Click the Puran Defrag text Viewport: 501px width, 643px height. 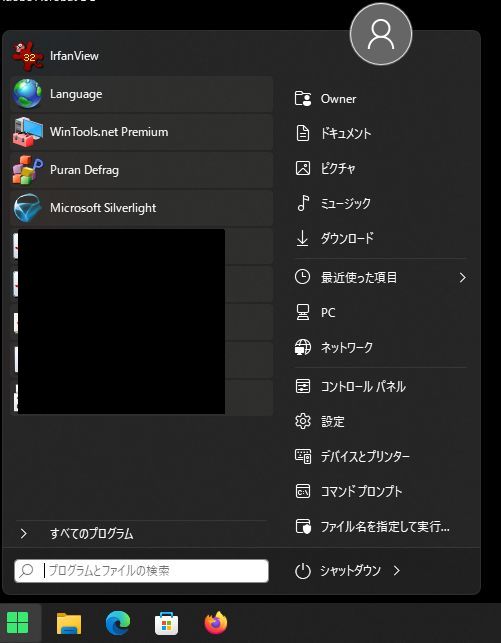84,170
